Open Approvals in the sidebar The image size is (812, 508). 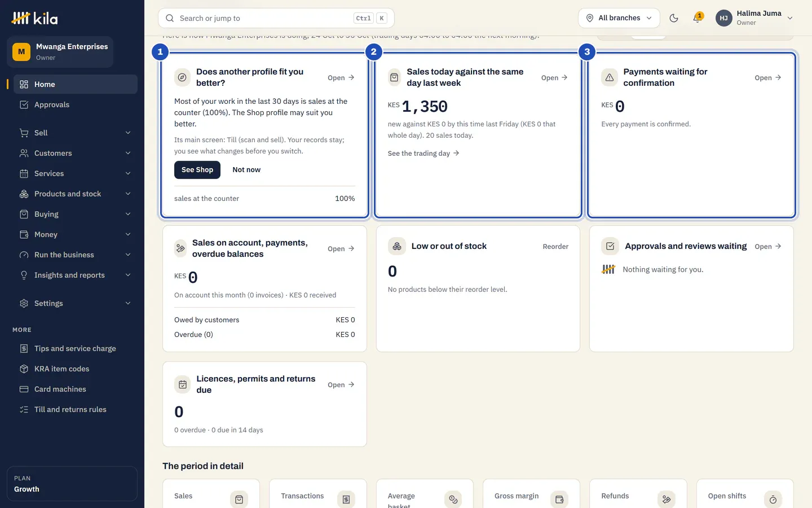click(76, 104)
